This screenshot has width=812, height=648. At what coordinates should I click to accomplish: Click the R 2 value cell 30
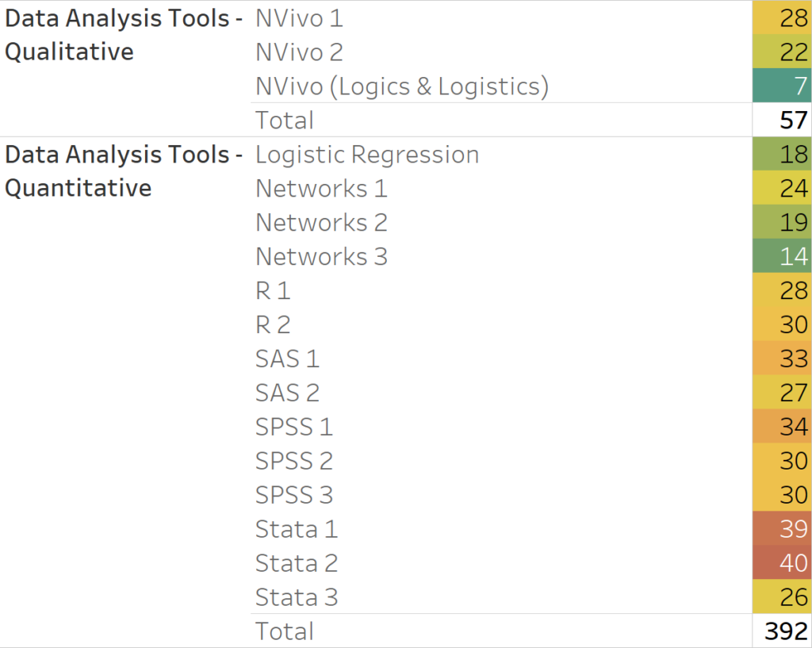(x=782, y=324)
